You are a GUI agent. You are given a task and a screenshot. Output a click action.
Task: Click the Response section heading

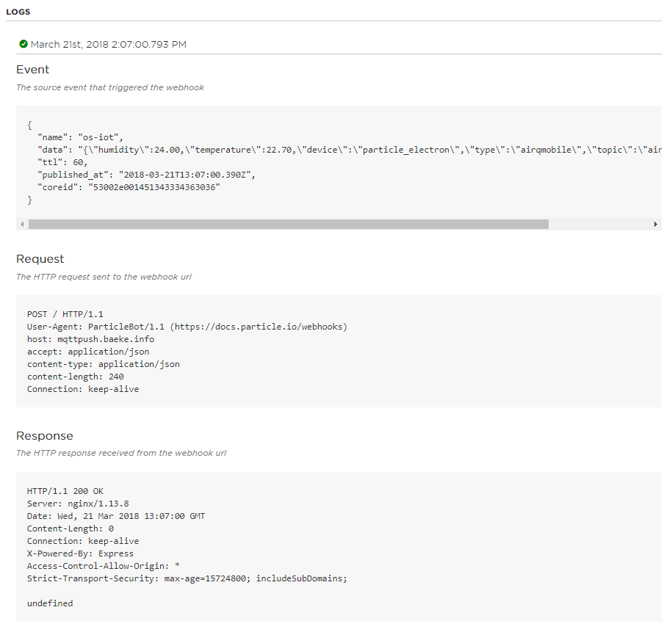click(45, 436)
